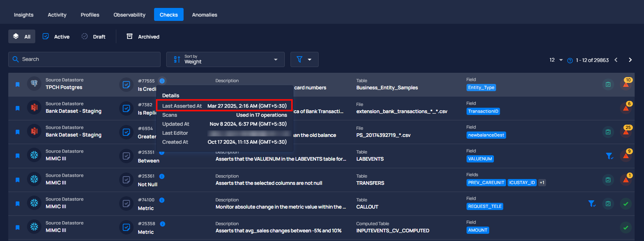Image resolution: width=644 pixels, height=241 pixels.
Task: Click the Search checks field
Action: pos(84,59)
